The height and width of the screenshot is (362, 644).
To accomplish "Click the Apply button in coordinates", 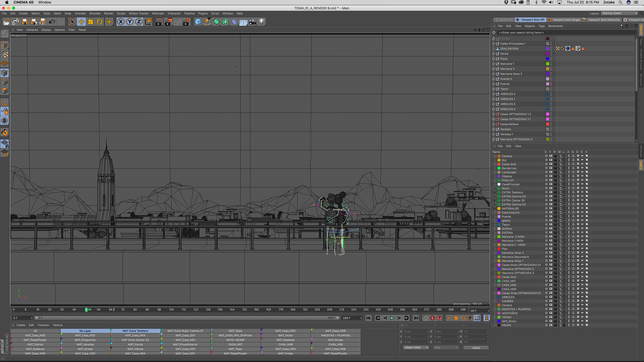I will tap(476, 348).
